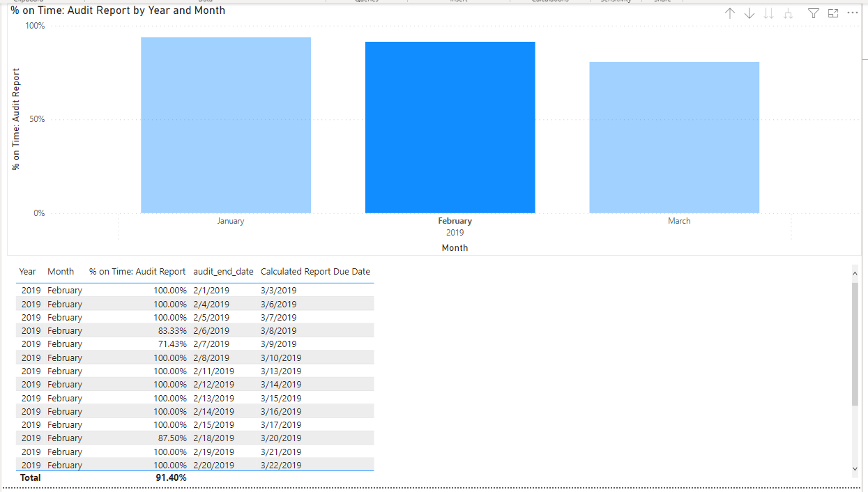
Task: Select due date cell 3/16/2019
Action: tap(281, 412)
